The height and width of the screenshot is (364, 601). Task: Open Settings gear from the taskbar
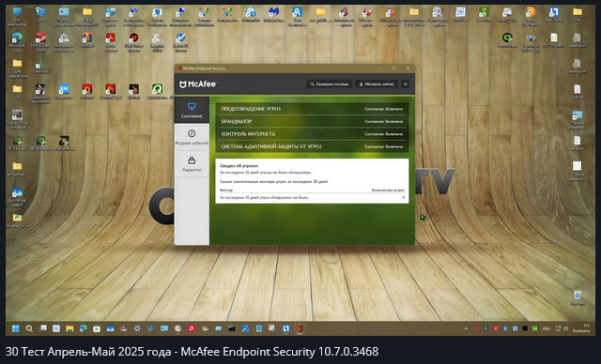coord(137,328)
